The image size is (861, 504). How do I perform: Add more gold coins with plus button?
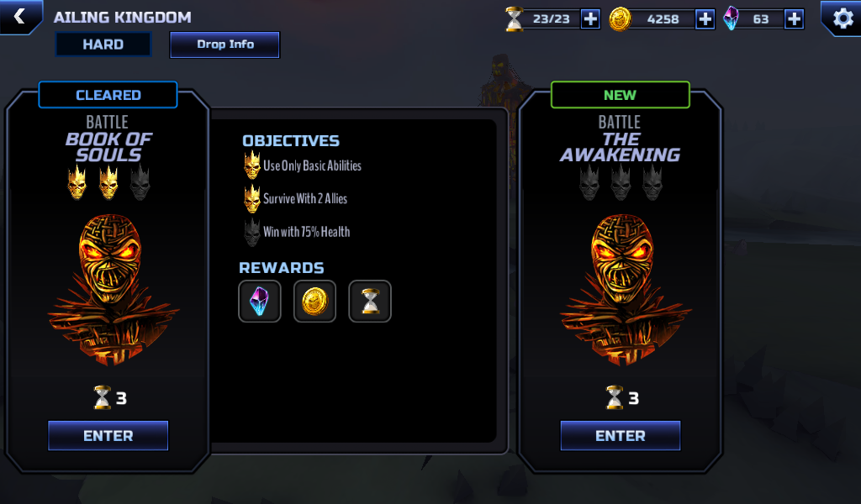(705, 19)
